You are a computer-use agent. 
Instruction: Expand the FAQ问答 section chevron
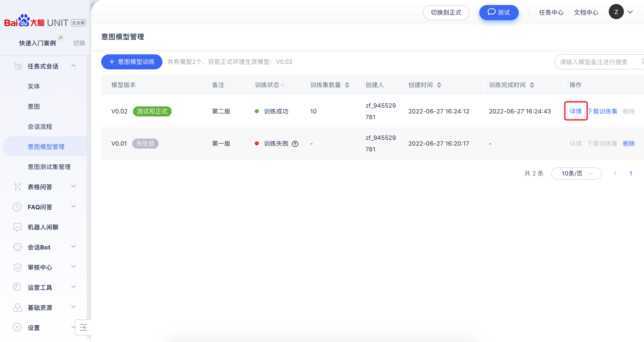point(74,206)
